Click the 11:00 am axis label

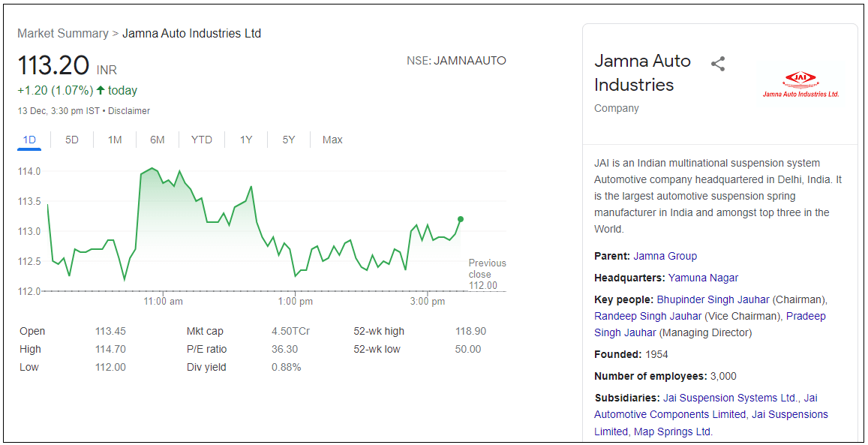163,302
